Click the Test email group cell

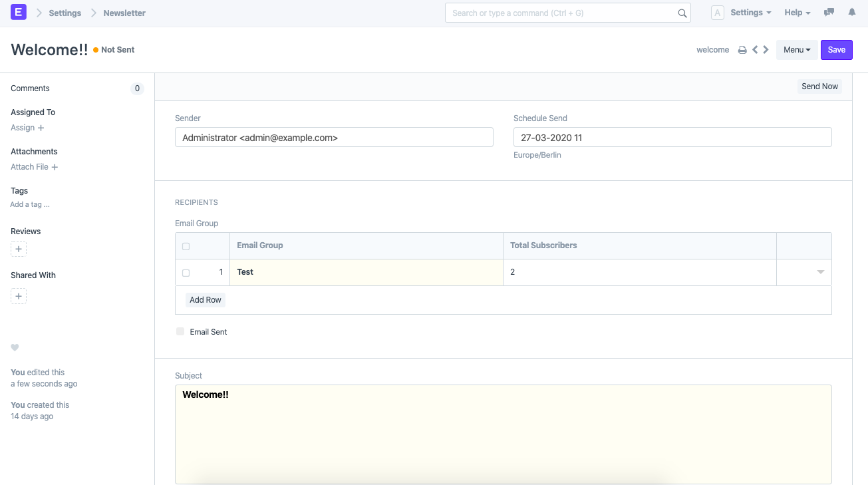click(366, 272)
